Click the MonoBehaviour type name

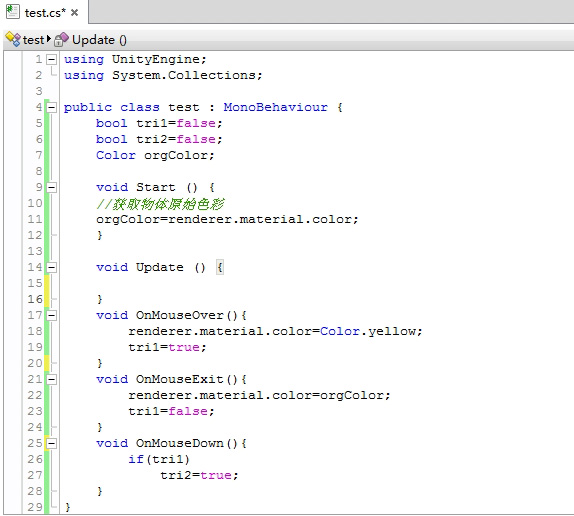[276, 107]
